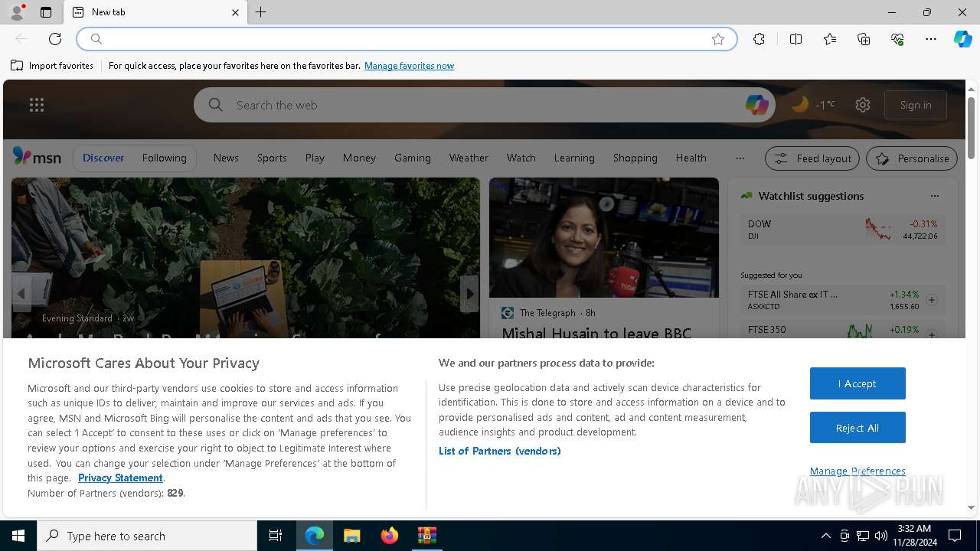Viewport: 980px width, 551px height.
Task: Open the Shopping category
Action: coord(635,158)
